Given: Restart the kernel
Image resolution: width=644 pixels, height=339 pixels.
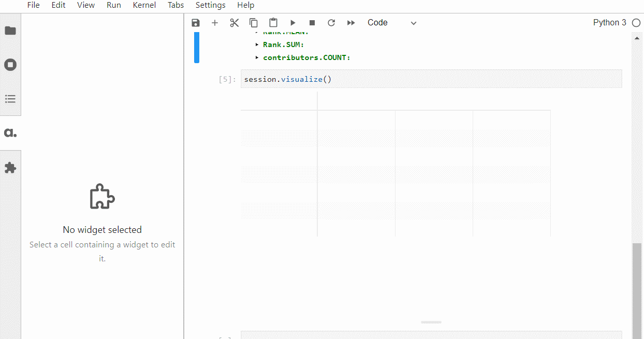Looking at the screenshot, I should 331,23.
